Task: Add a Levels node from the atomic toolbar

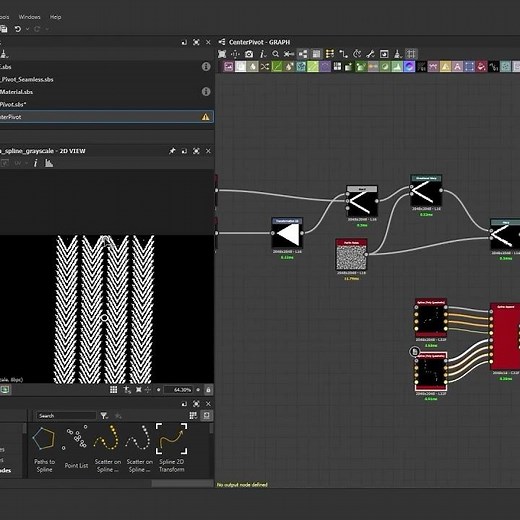Action: (x=397, y=67)
